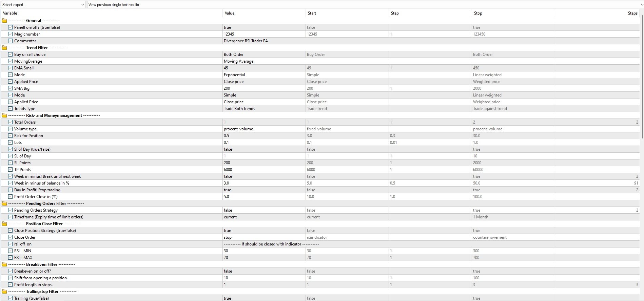Click View previous single test results
The image size is (644, 301).
(x=114, y=5)
